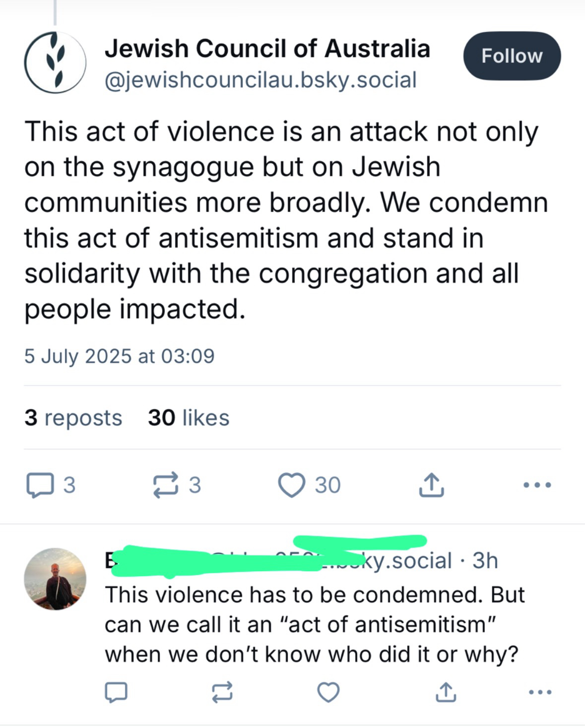585x728 pixels.
Task: Open the 5 July 2025 timestamp
Action: 119,356
